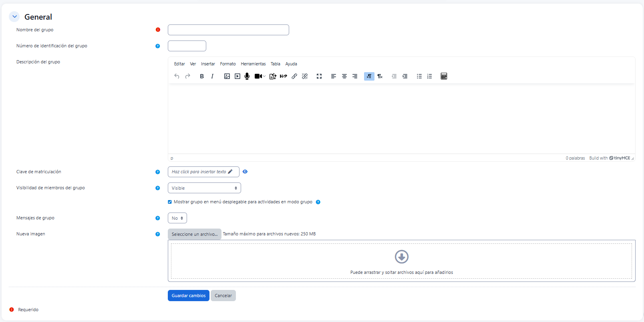Open Mensajes de grupo dropdown
The image size is (644, 322).
tap(177, 218)
